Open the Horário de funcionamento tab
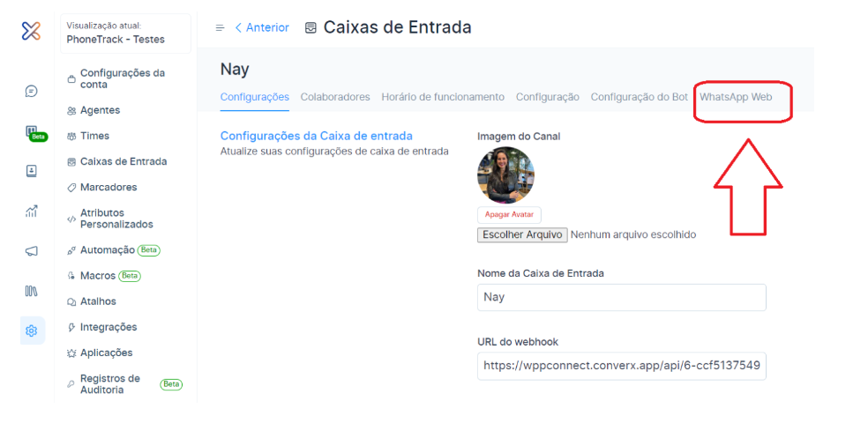The width and height of the screenshot is (868, 446). click(x=443, y=97)
